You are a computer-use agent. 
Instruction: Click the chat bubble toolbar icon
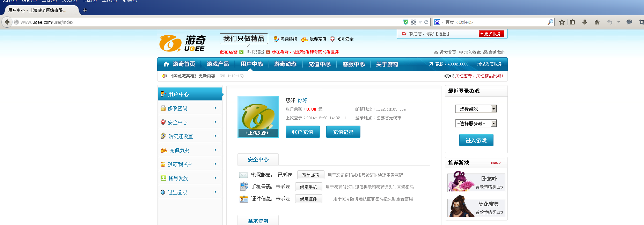[x=629, y=22]
